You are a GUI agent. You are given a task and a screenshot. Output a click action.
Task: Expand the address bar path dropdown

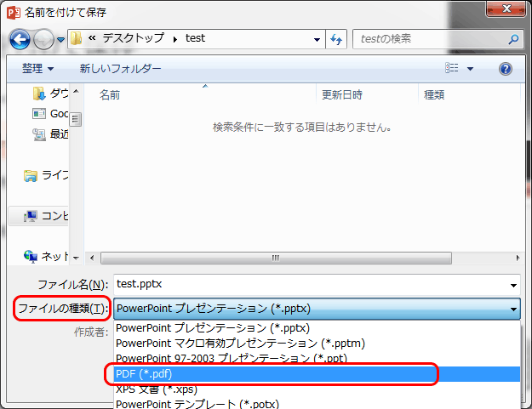pos(317,39)
